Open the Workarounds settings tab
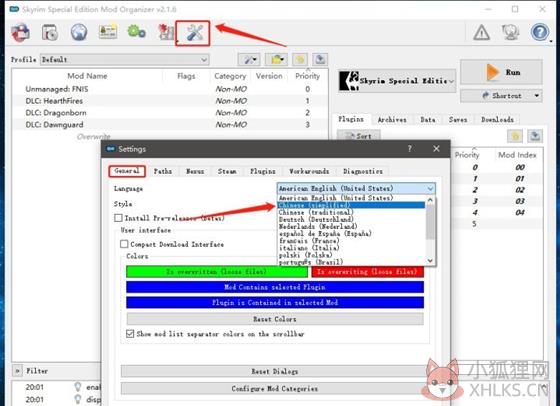The height and width of the screenshot is (406, 560). coord(309,171)
